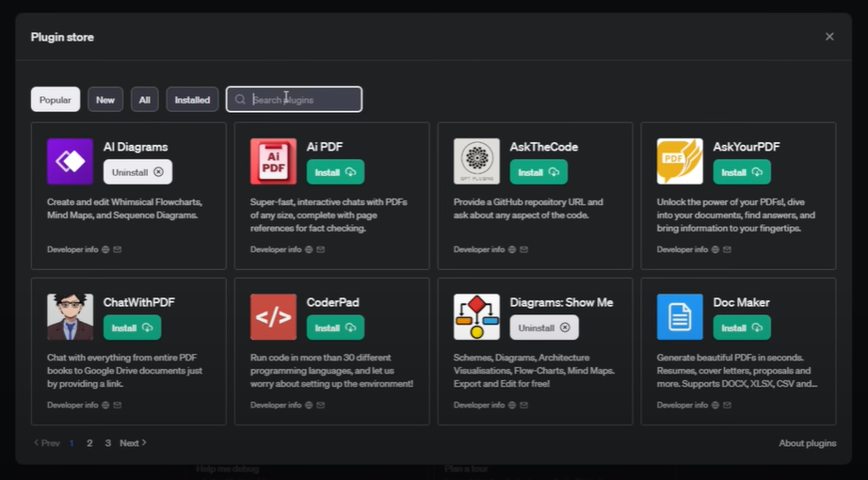Click the Doc Maker plugin logo

pyautogui.click(x=680, y=316)
